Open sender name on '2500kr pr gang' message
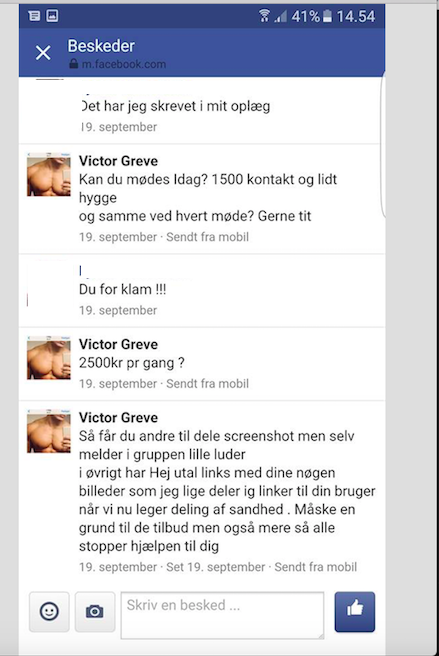This screenshot has width=439, height=656. pos(118,344)
